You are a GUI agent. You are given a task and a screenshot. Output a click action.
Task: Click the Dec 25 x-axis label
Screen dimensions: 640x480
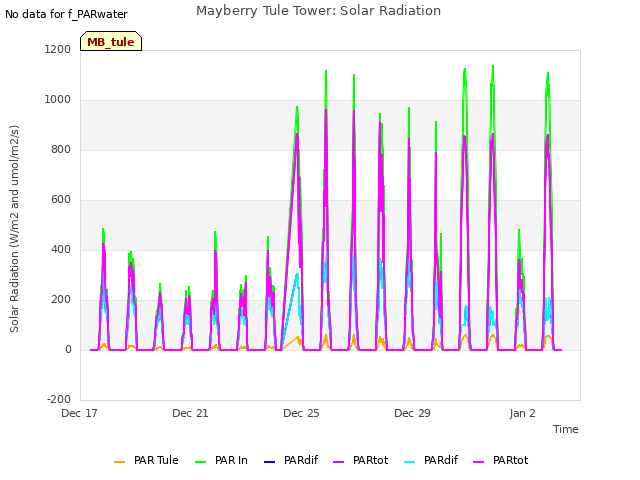tap(301, 413)
